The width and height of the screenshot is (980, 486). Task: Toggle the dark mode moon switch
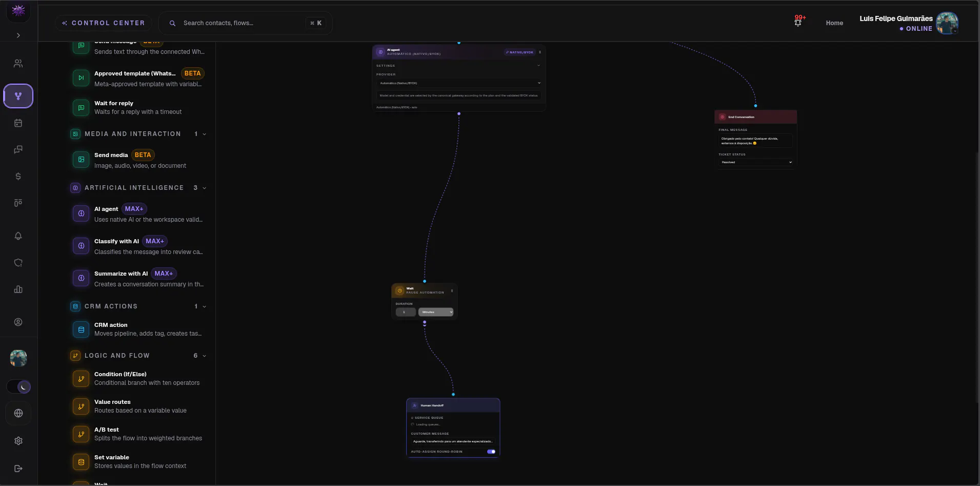point(18,386)
